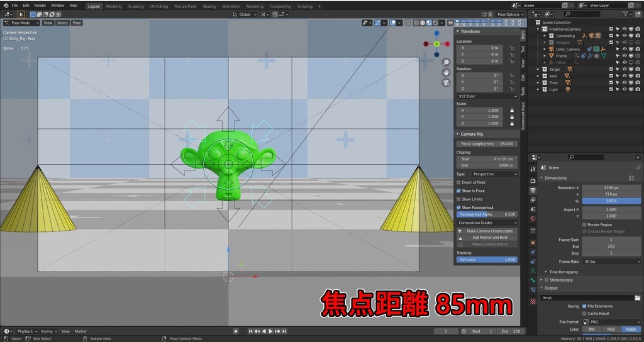Screen dimensions: 644x342
Task: Open the Bone properties tab icon
Action: [x=533, y=280]
